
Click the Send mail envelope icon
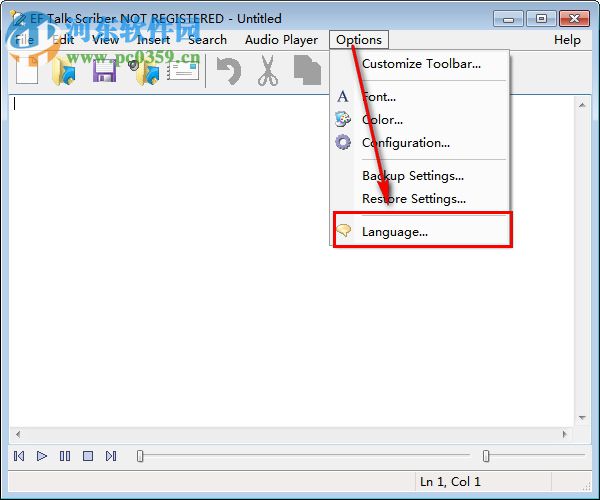pyautogui.click(x=183, y=71)
